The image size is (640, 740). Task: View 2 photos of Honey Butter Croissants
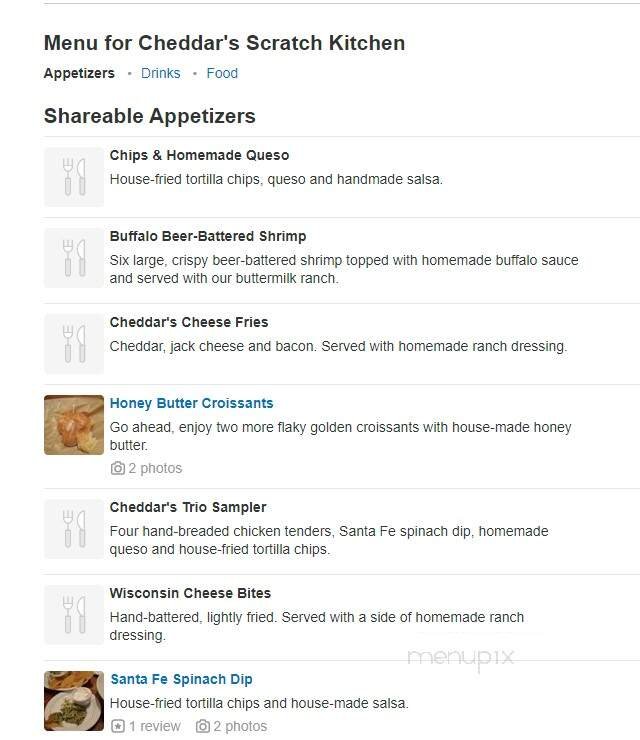[155, 468]
